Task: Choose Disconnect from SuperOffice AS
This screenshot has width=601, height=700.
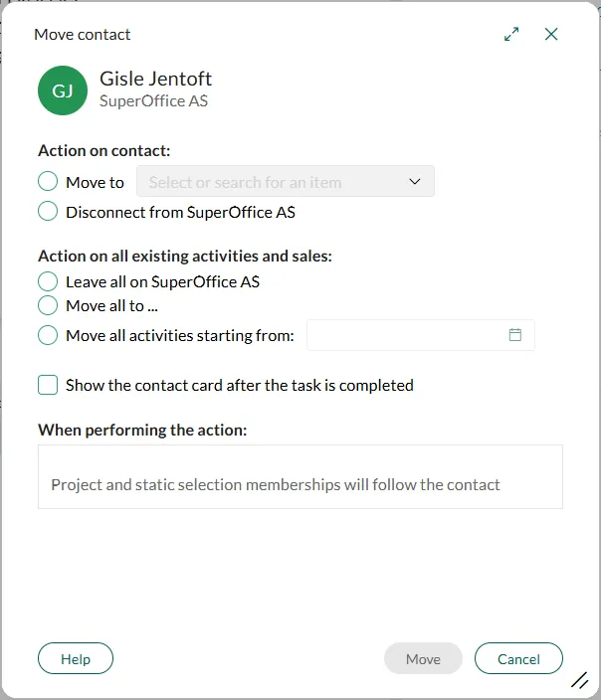Action: (x=48, y=211)
